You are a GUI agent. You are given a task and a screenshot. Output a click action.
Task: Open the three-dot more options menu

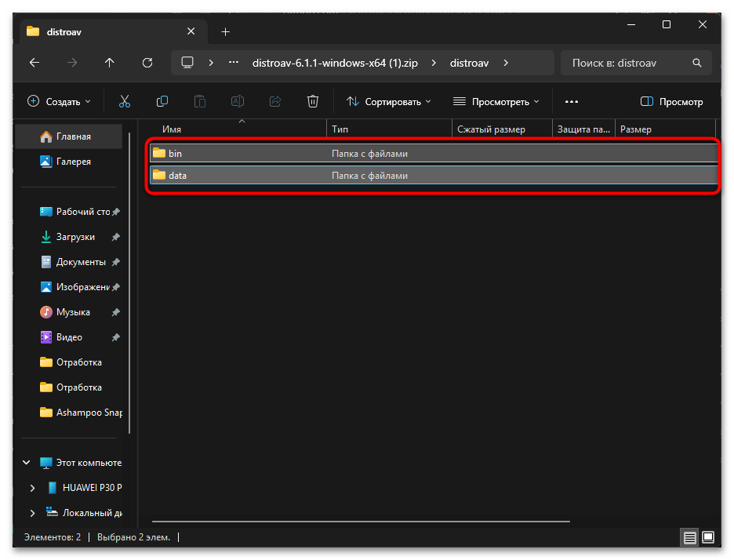(571, 101)
